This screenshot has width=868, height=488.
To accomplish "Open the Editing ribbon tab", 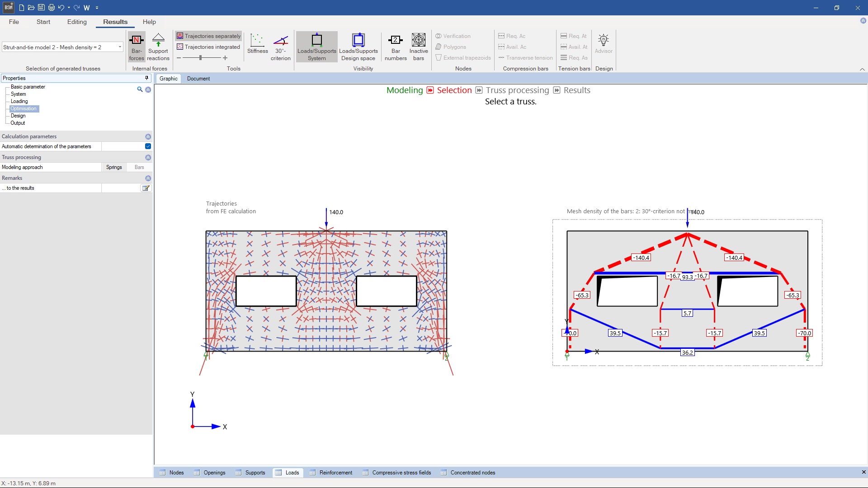I will pos(76,22).
